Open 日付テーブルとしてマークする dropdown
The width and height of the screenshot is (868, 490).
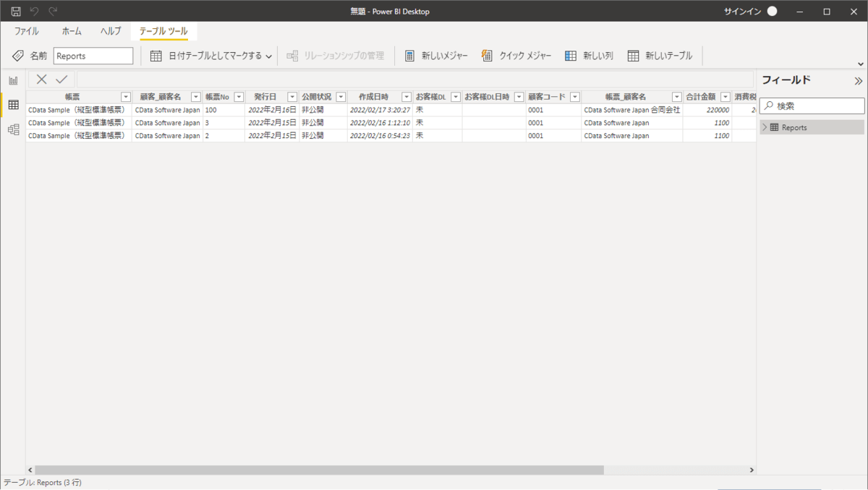[210, 56]
